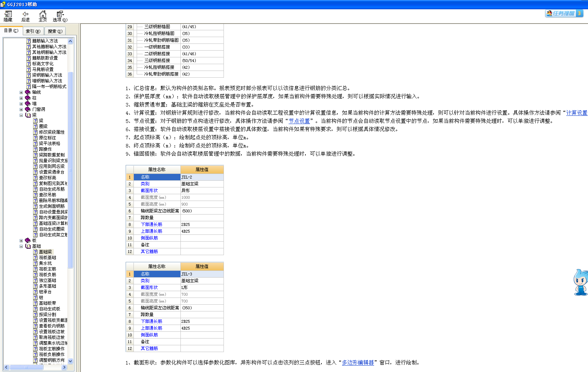Open the 筏板基础 help topic

coord(47,258)
